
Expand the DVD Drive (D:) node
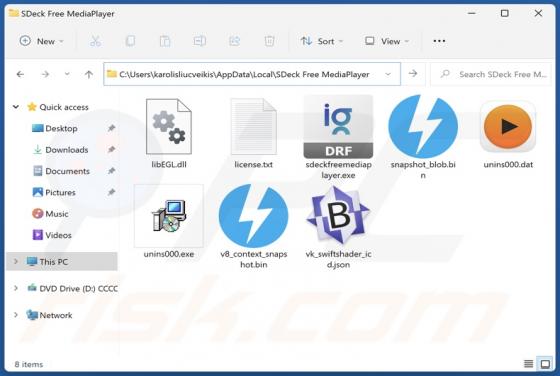click(16, 288)
